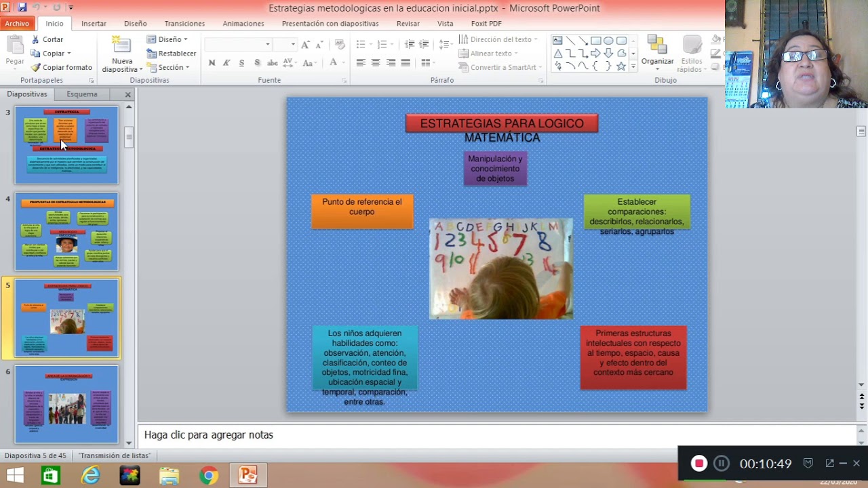Select the five-point star shape
The width and height of the screenshot is (868, 488).
620,66
